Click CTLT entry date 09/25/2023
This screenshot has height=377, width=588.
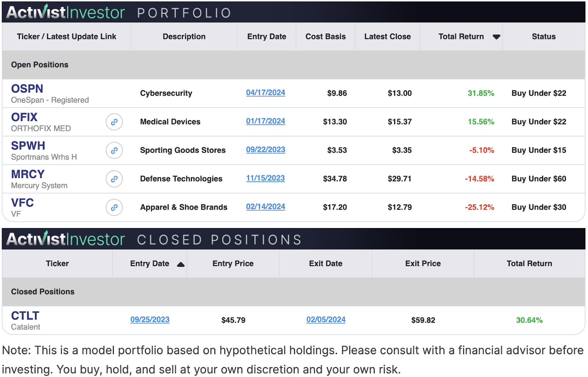150,320
